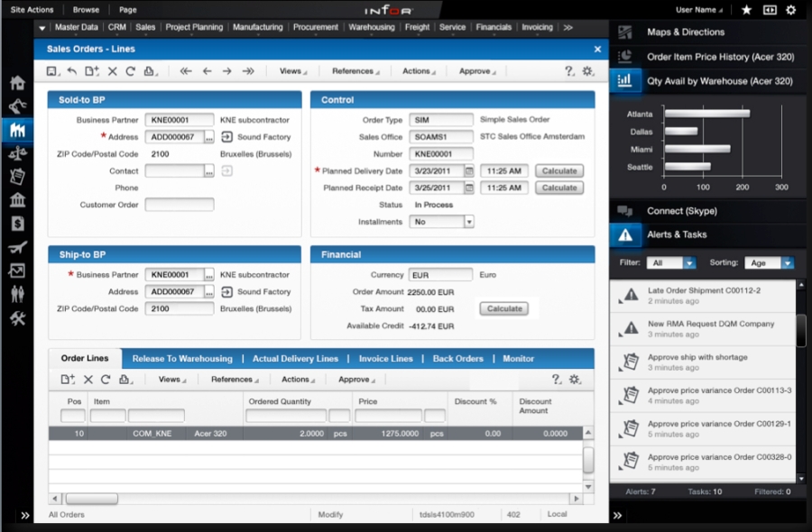Image resolution: width=812 pixels, height=532 pixels.
Task: Select the highlighted Sales sidebar icon
Action: point(17,130)
